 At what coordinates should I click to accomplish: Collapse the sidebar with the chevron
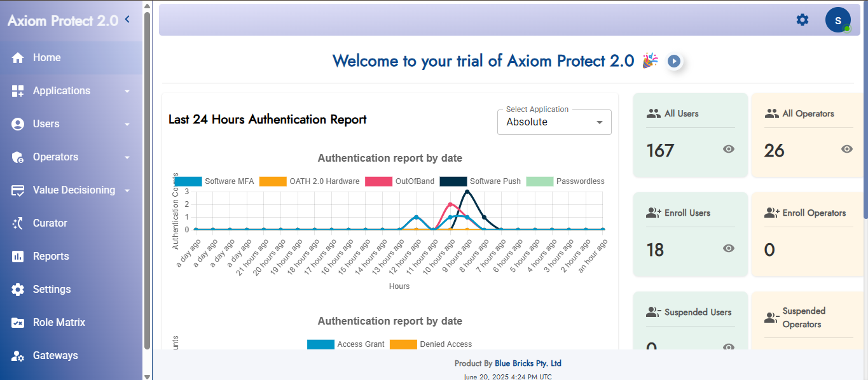[x=127, y=20]
